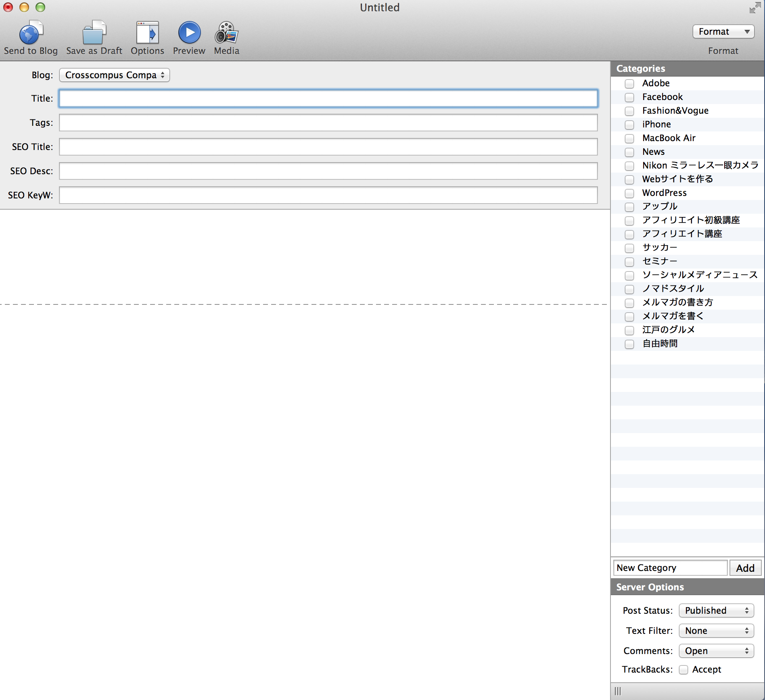This screenshot has width=765, height=700.
Task: Check the Nikon ミラーレス一眼カメラ category
Action: (629, 166)
